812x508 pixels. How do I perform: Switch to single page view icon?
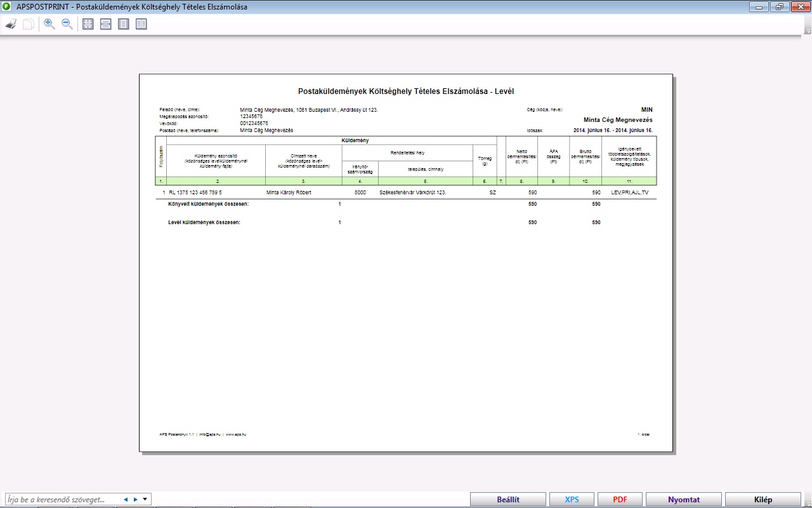(x=124, y=25)
